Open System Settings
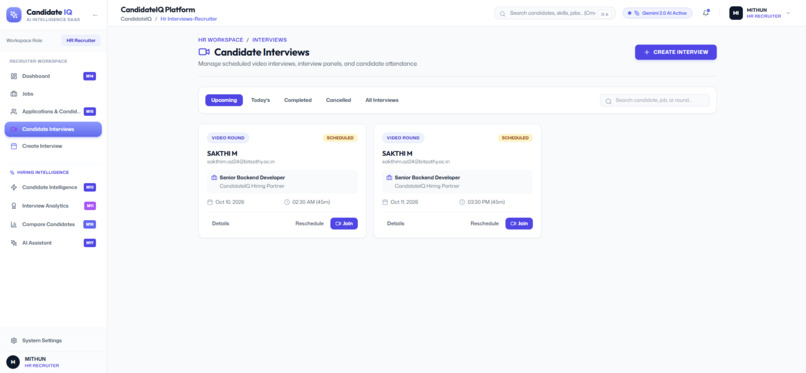Viewport: 806px width, 373px height. pyautogui.click(x=53, y=341)
